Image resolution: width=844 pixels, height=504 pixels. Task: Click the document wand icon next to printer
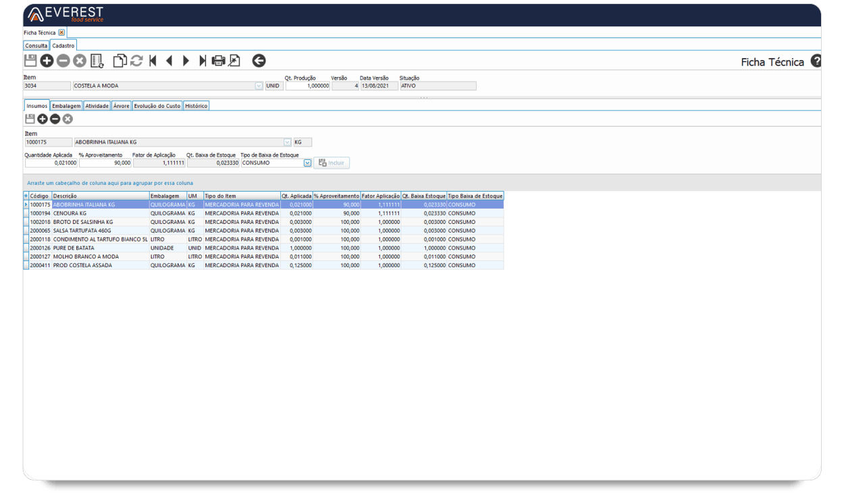tap(234, 61)
